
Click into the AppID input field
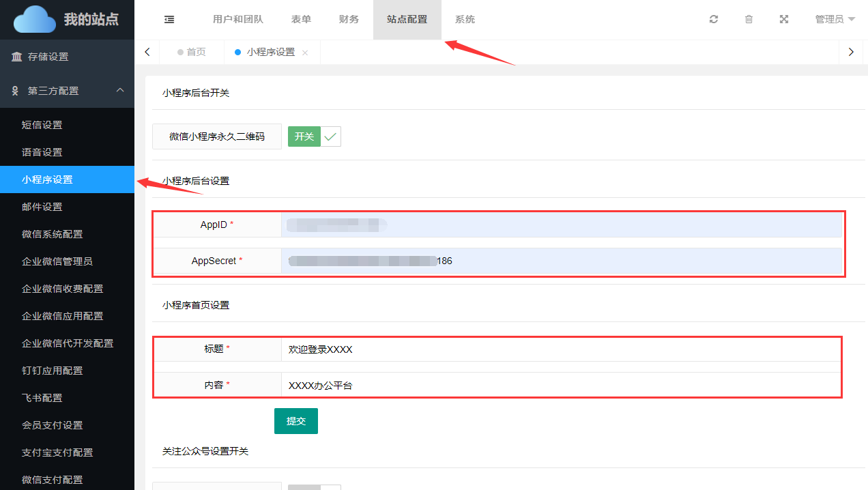[560, 225]
